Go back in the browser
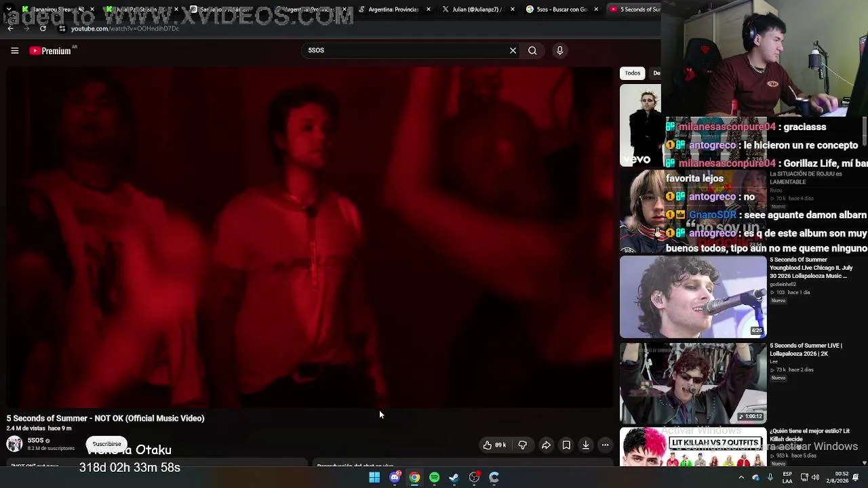This screenshot has width=868, height=488. (10, 28)
